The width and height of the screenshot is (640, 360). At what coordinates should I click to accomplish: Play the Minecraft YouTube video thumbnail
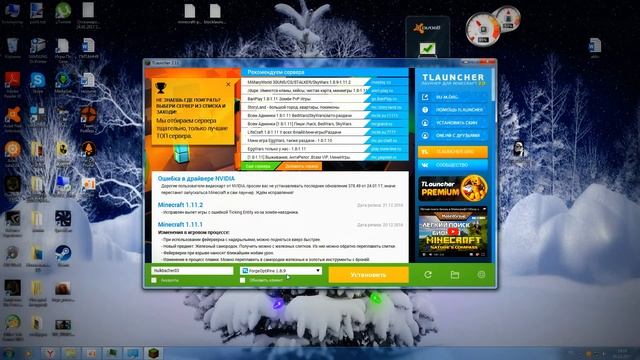pyautogui.click(x=453, y=232)
